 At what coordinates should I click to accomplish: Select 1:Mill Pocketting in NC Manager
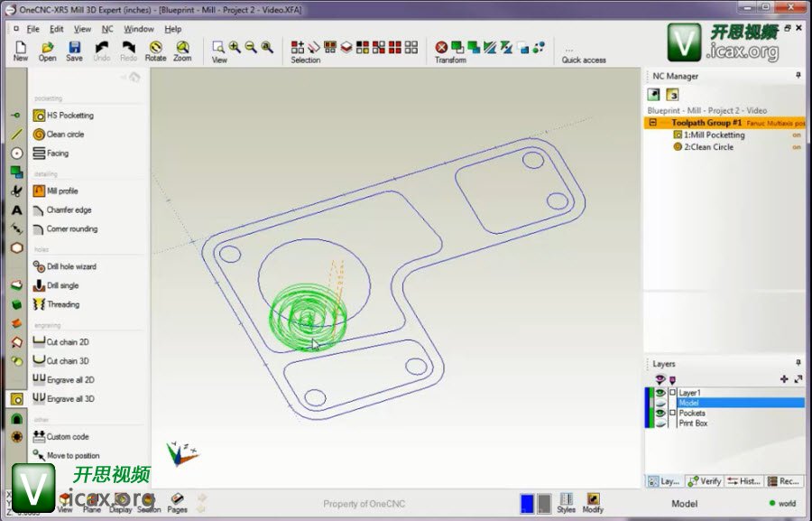coord(714,135)
